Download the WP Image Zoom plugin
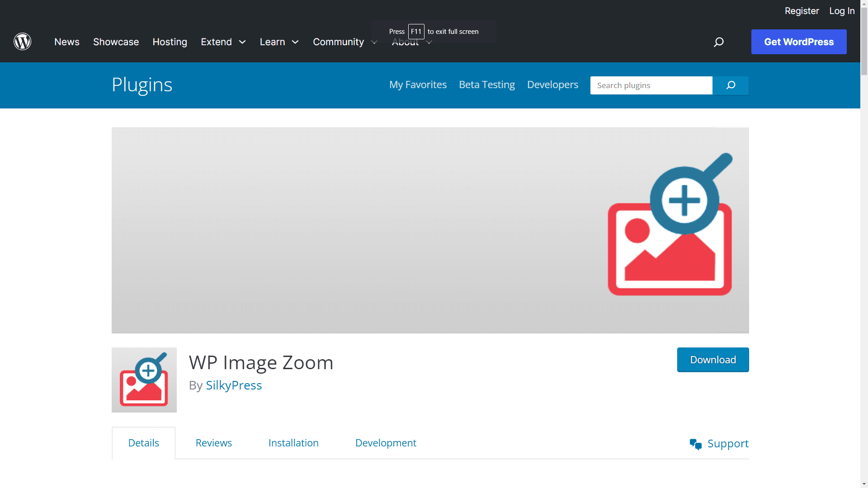The height and width of the screenshot is (488, 868). click(713, 360)
